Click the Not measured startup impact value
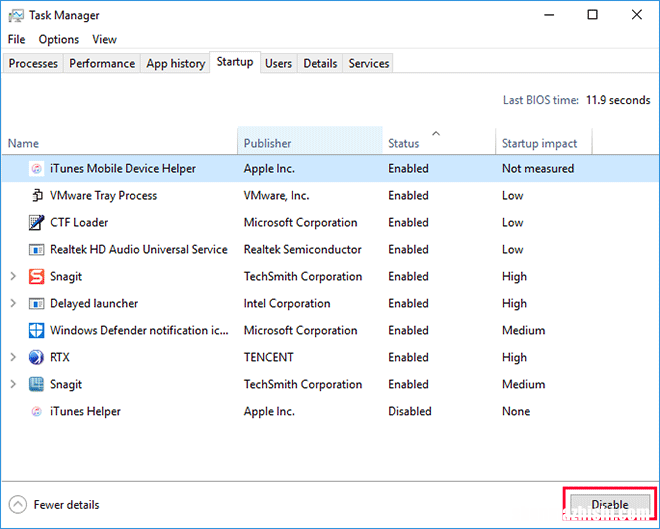660x529 pixels. point(538,169)
